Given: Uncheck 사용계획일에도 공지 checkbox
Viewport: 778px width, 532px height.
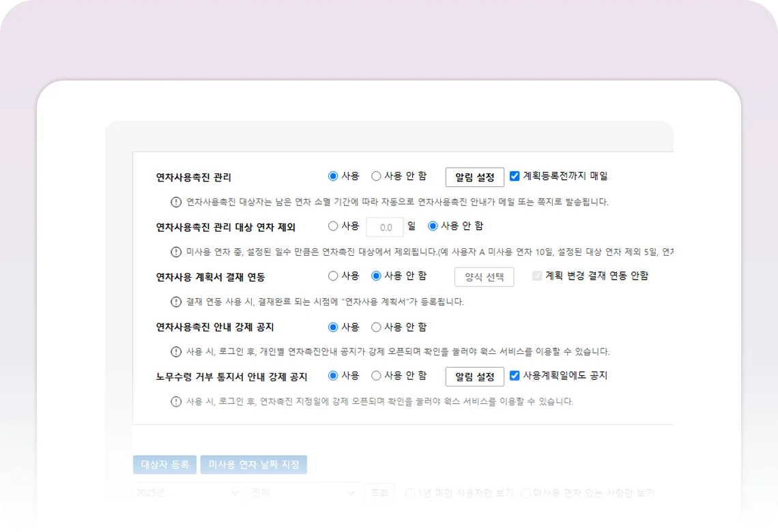Looking at the screenshot, I should [x=515, y=376].
